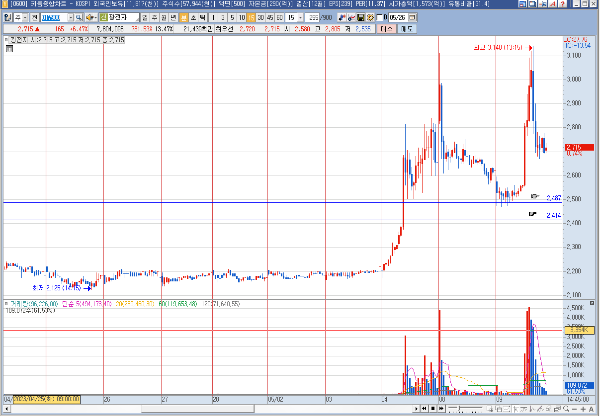Click the yellow date tooltip on time axis
This screenshot has height=418, width=600.
click(x=47, y=399)
